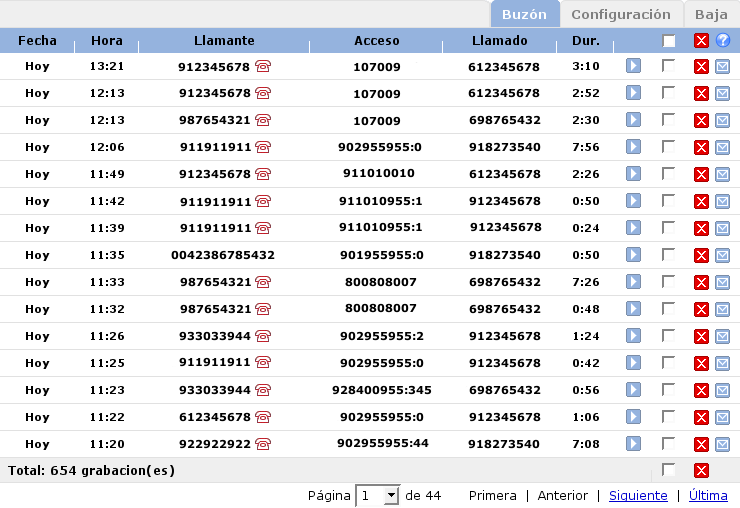The width and height of the screenshot is (740, 508).
Task: Open the help question mark icon
Action: pos(723,41)
